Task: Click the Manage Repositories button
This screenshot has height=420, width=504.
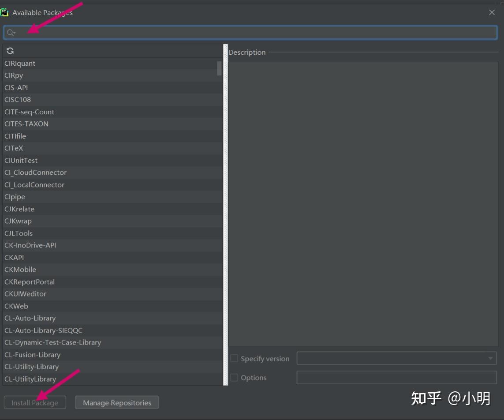Action: (x=117, y=403)
